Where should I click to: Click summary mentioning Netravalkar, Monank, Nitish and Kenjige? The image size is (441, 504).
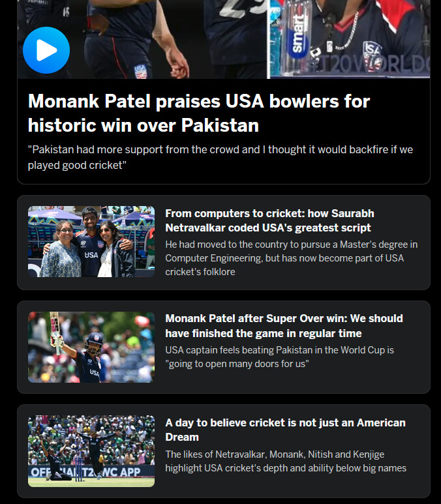click(286, 461)
